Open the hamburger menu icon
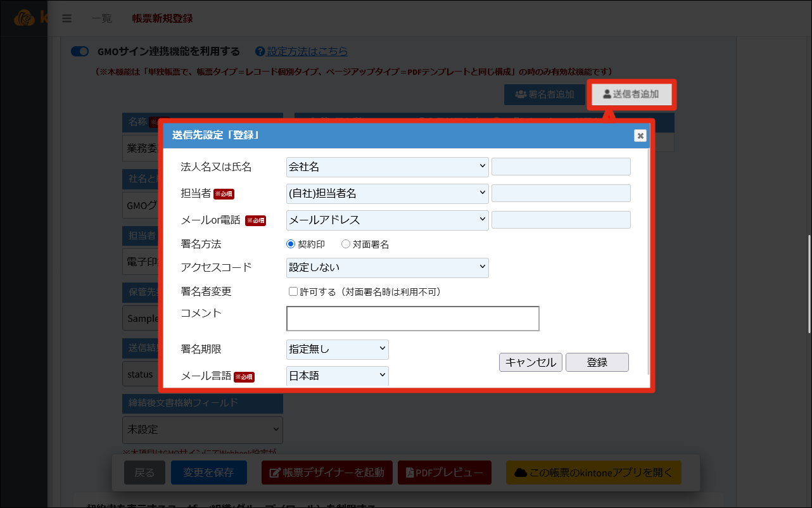Screen dimensions: 812x508 (x=67, y=18)
